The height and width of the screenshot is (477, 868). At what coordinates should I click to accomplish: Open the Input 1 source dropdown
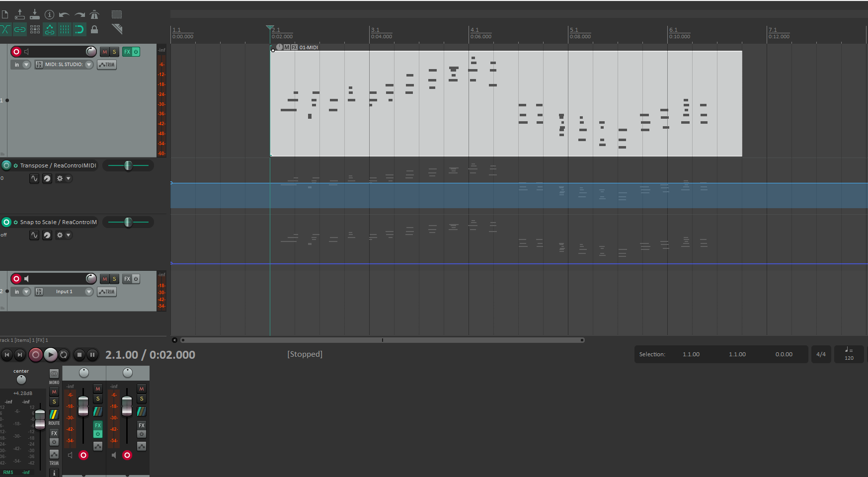click(89, 292)
